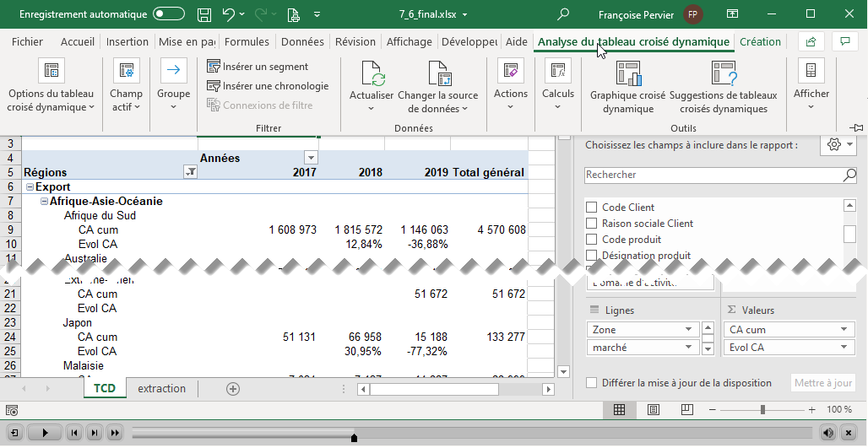The image size is (868, 448).
Task: Open the Années column filter dropdown
Action: [x=311, y=159]
